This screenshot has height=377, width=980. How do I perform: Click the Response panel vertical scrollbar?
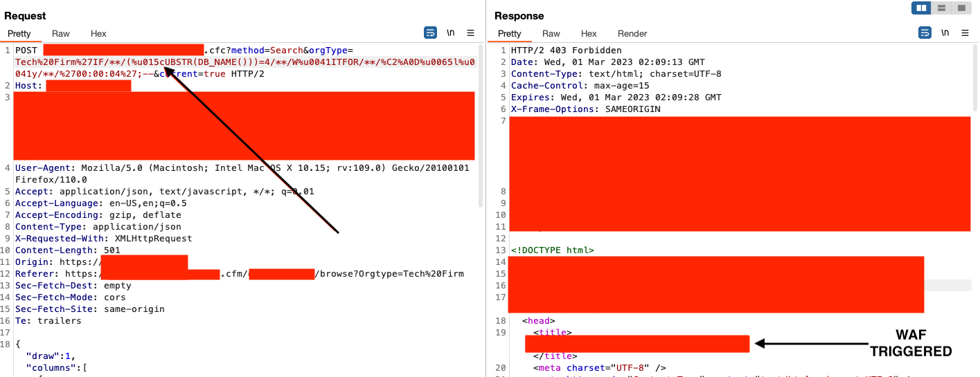[975, 76]
